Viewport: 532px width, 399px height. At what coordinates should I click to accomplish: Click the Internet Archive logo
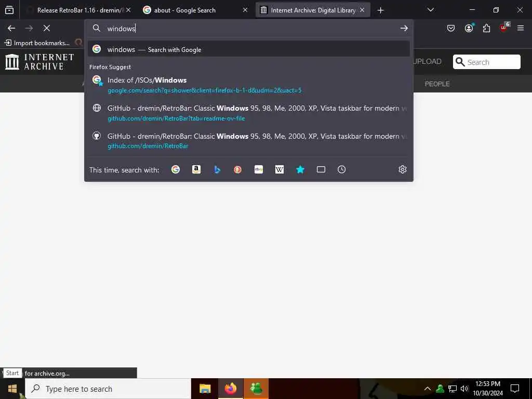point(39,62)
